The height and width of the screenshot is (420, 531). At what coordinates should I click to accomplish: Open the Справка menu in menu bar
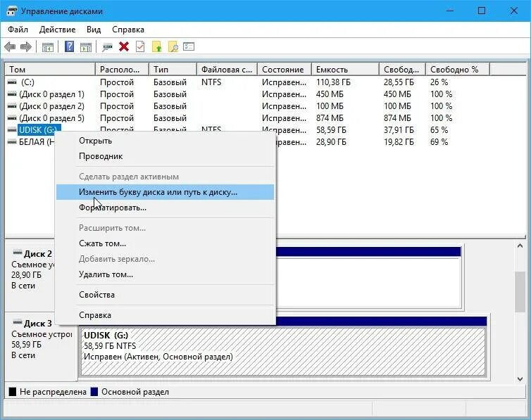coord(128,30)
